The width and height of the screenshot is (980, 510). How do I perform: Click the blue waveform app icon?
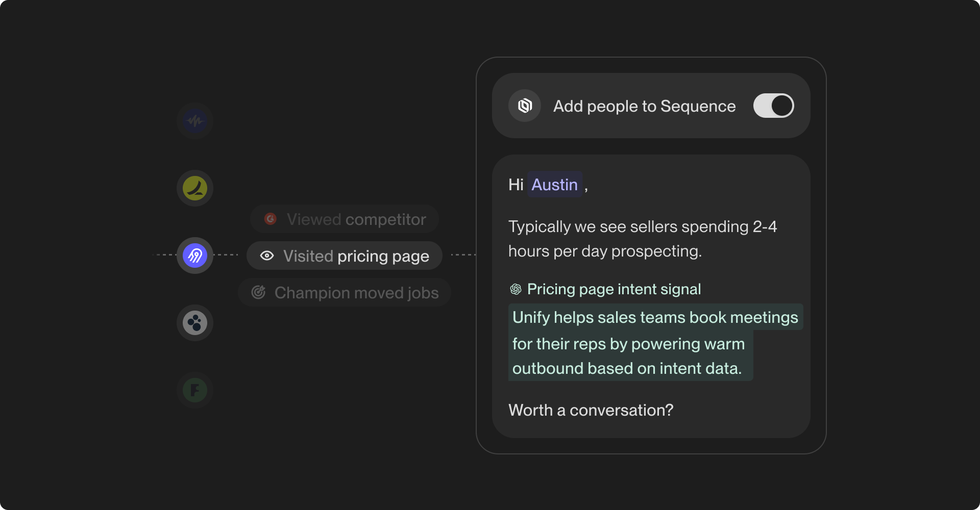[x=195, y=121]
